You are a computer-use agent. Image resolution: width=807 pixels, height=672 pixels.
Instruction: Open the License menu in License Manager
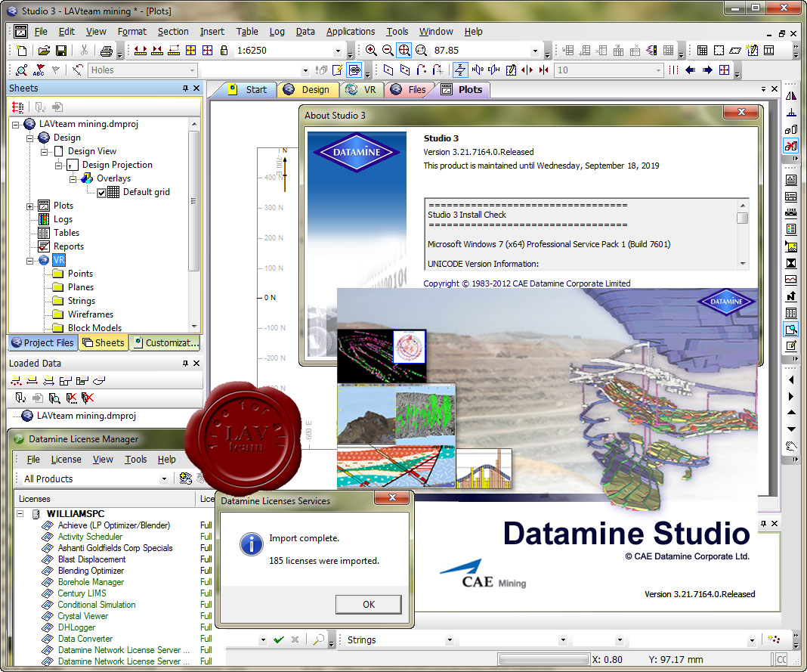pyautogui.click(x=66, y=460)
